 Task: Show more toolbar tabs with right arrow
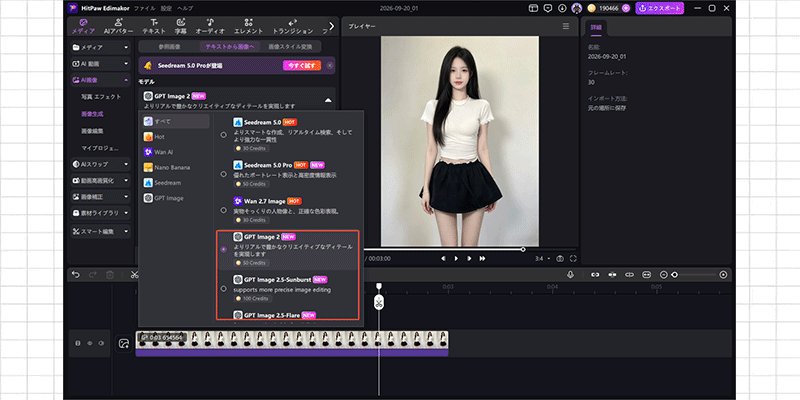[332, 26]
